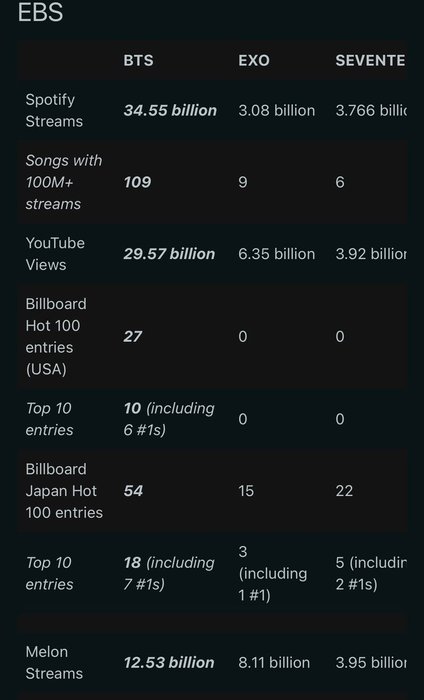The width and height of the screenshot is (424, 700).
Task: Click the Melon Streams row label
Action: click(x=54, y=662)
